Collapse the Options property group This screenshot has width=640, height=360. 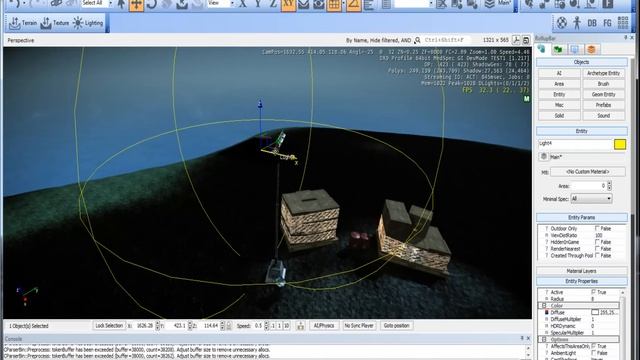pos(544,339)
